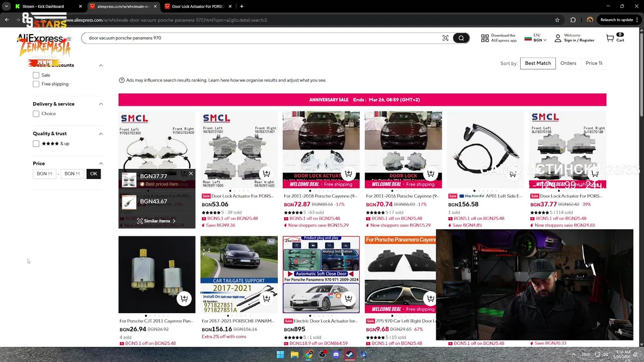Image resolution: width=644 pixels, height=362 pixels.
Task: Open Download the AliExpress app link
Action: tap(503, 38)
